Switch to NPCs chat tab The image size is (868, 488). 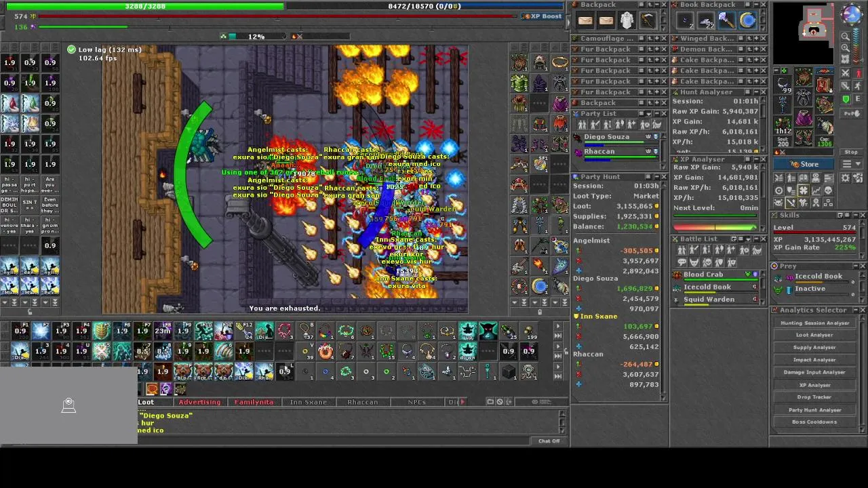click(x=417, y=402)
